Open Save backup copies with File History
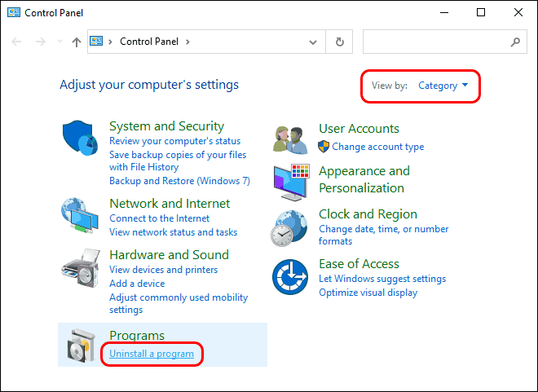Image resolution: width=538 pixels, height=392 pixels. point(178,161)
